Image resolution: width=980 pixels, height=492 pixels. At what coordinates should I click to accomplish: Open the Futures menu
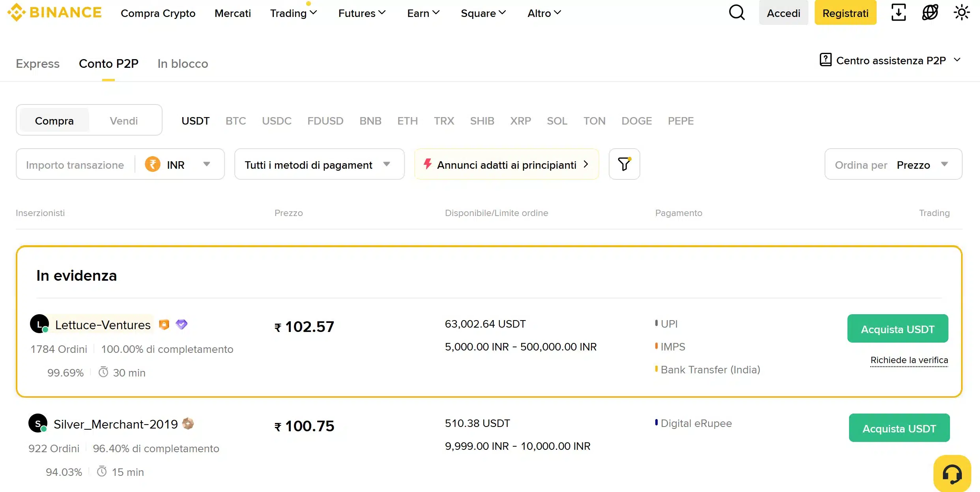pos(361,13)
